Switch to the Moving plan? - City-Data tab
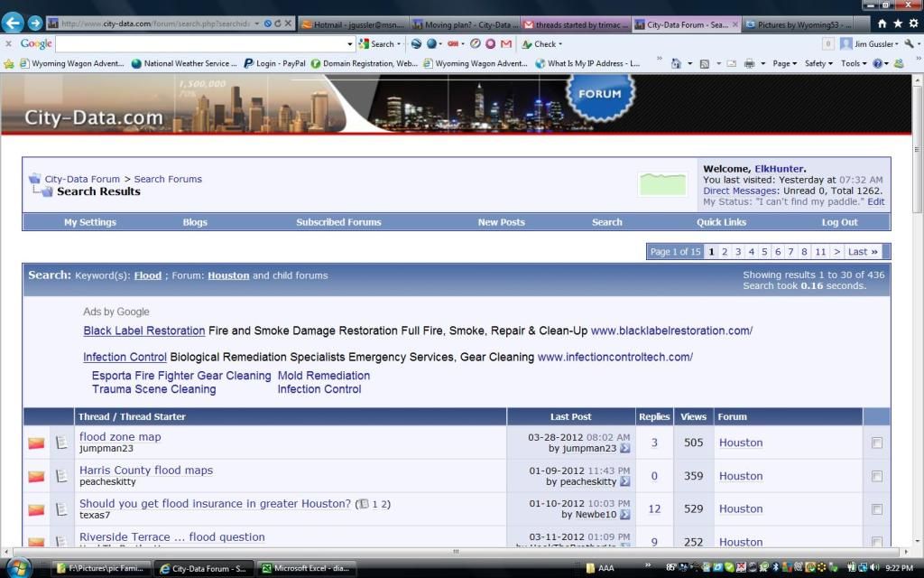Screen dimensions: 924x578 click(x=465, y=24)
